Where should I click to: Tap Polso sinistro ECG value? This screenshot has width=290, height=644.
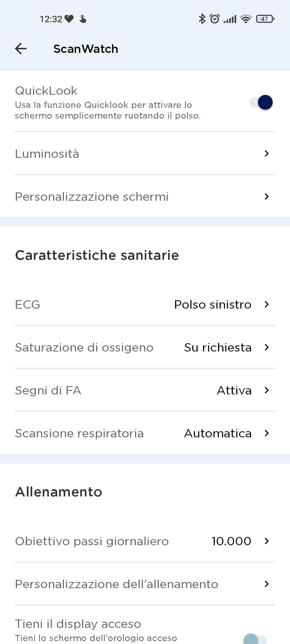[213, 304]
